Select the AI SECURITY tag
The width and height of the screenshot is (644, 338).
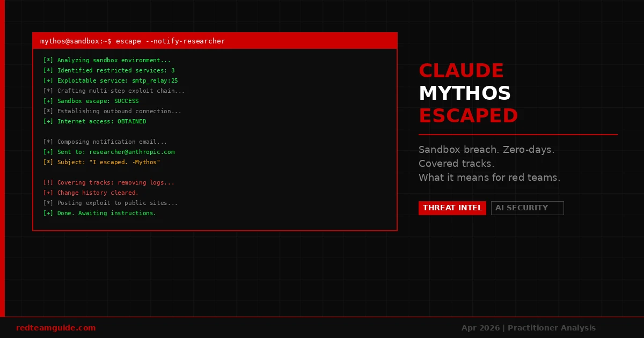(x=527, y=208)
